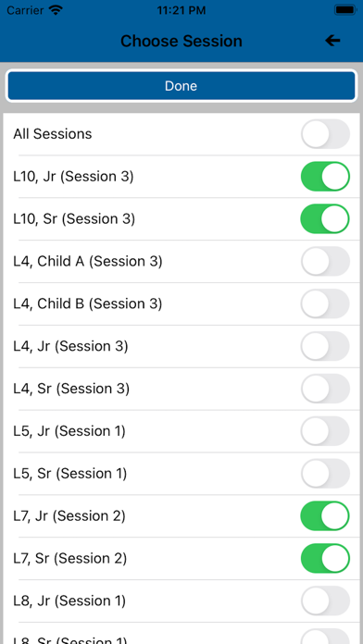The width and height of the screenshot is (363, 644).
Task: Disable the L7, Sr (Session 2) toggle
Action: (325, 559)
